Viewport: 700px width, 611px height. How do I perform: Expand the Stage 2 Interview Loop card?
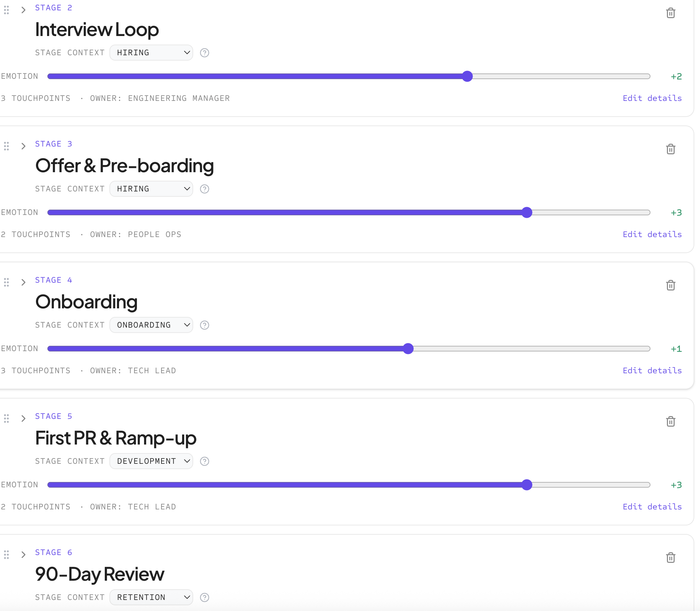click(23, 10)
